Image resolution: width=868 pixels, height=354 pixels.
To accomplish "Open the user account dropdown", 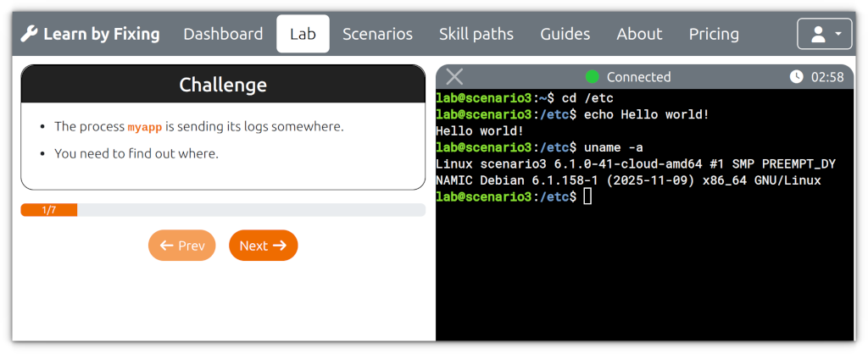I will pyautogui.click(x=824, y=34).
